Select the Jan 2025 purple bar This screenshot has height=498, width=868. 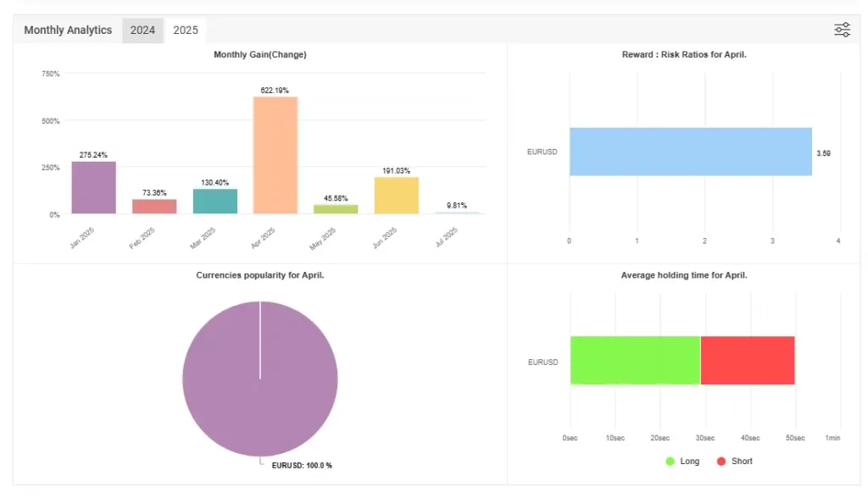tap(93, 188)
